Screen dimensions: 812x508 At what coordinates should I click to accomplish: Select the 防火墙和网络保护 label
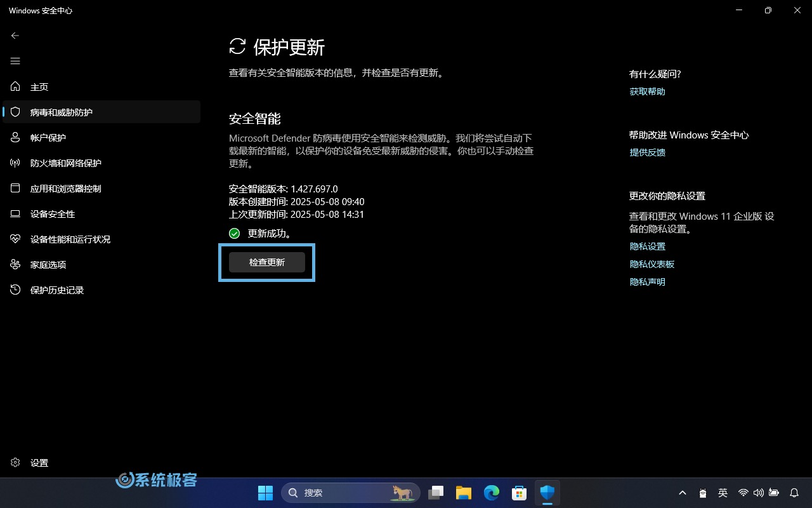(66, 163)
